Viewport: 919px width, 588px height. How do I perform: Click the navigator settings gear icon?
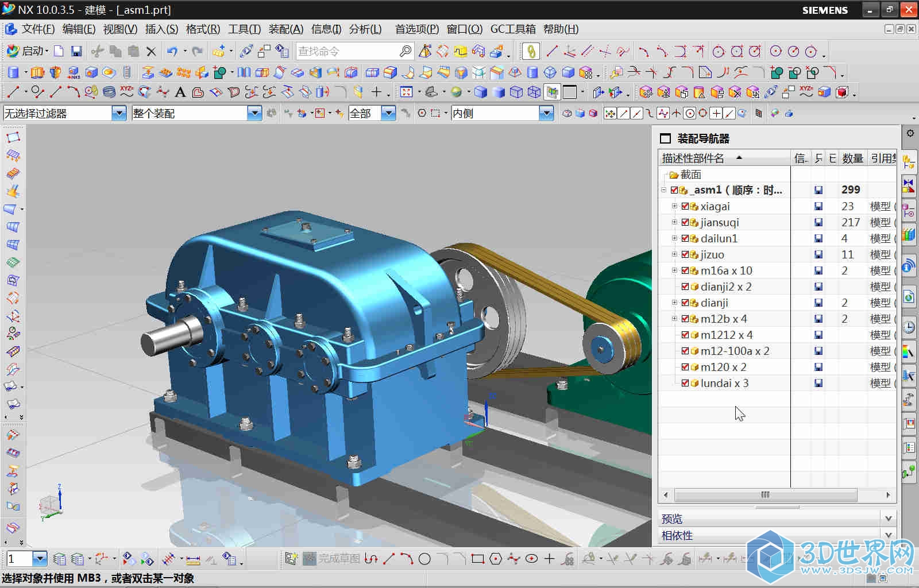[910, 133]
